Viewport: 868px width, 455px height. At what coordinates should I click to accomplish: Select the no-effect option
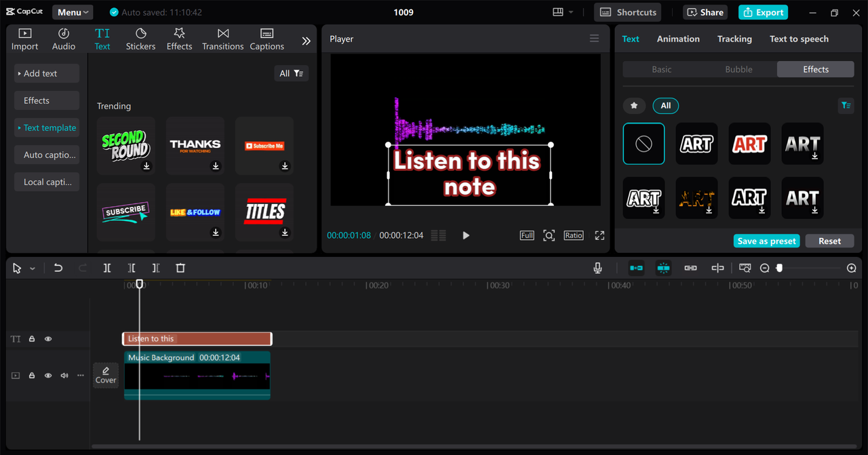coord(644,144)
